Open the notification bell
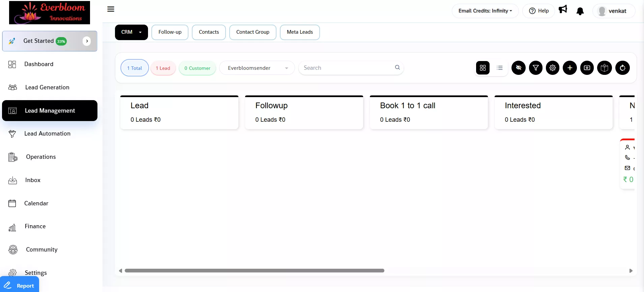Image resolution: width=644 pixels, height=292 pixels. click(580, 11)
